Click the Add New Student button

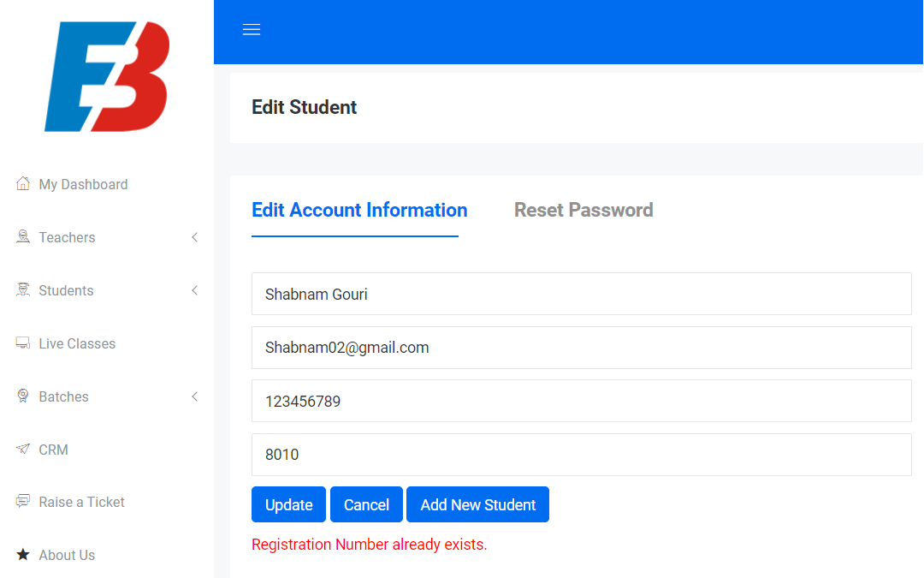(477, 504)
